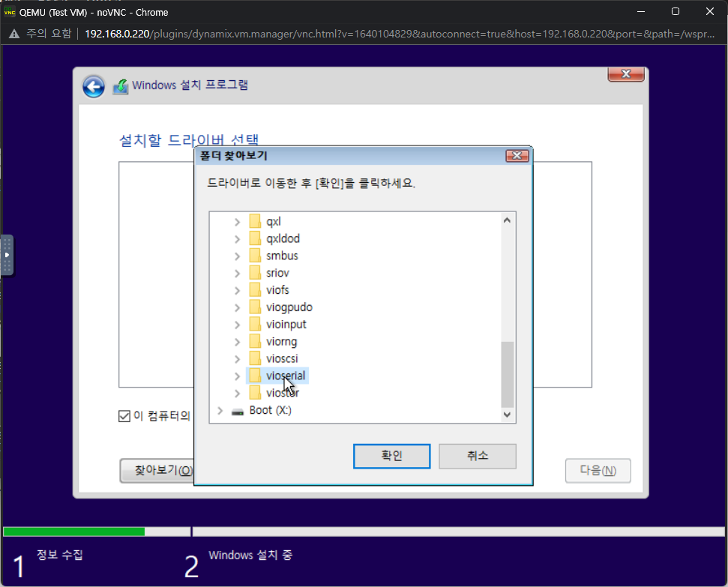The image size is (728, 587).
Task: Select the viofs folder name
Action: (277, 290)
